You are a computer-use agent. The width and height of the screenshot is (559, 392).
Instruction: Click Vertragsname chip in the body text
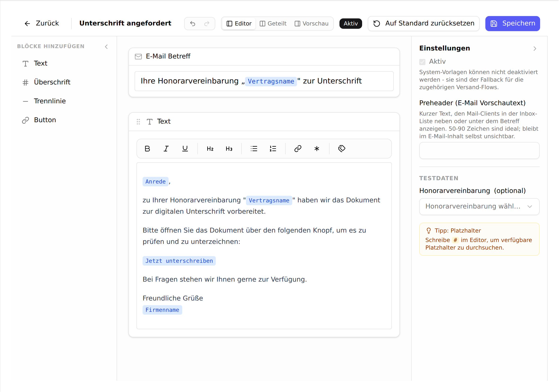tap(269, 201)
